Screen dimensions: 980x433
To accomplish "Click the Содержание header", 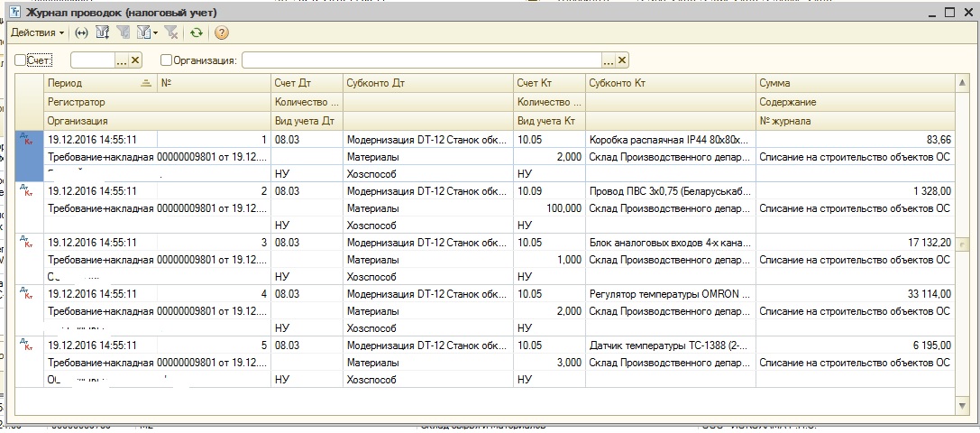I will (856, 102).
